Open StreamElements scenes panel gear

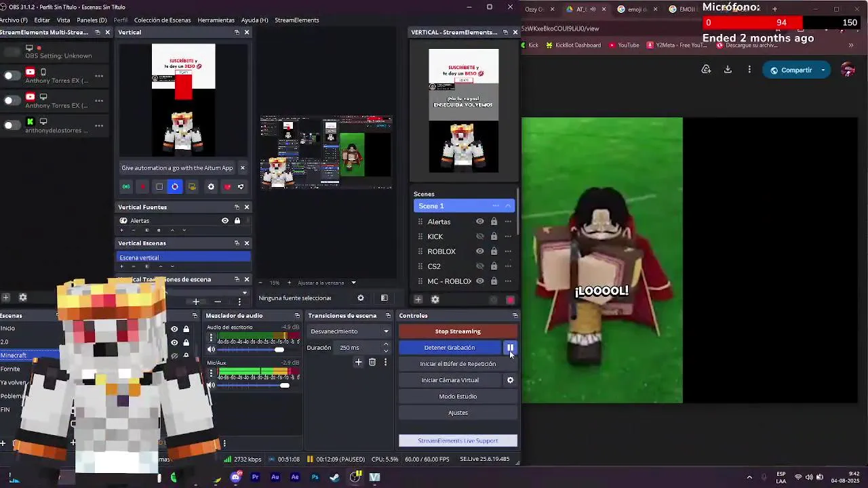(x=435, y=300)
